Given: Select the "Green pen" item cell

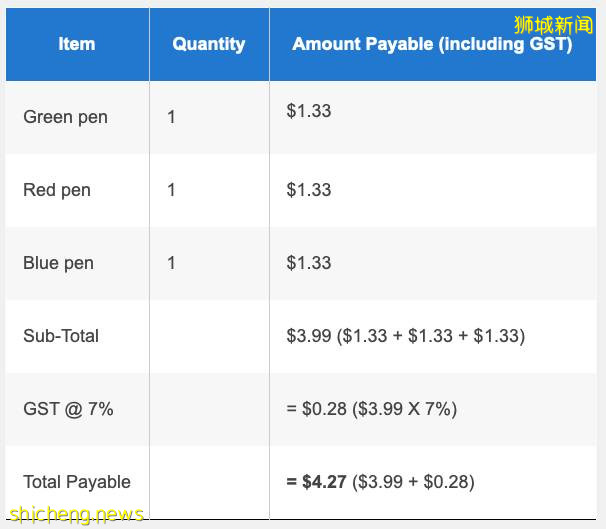Looking at the screenshot, I should (x=65, y=117).
